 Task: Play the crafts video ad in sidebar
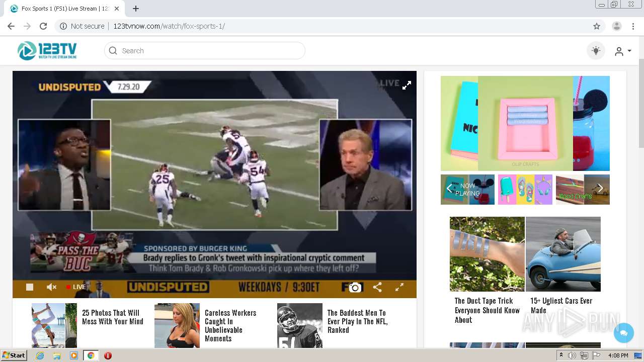click(525, 123)
